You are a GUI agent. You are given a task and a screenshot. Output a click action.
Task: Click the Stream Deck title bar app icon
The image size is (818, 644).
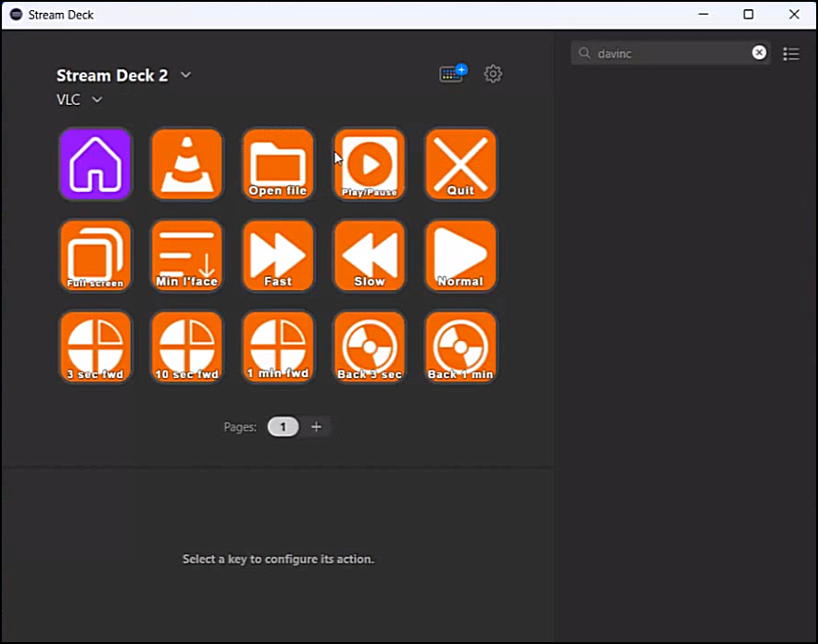16,15
